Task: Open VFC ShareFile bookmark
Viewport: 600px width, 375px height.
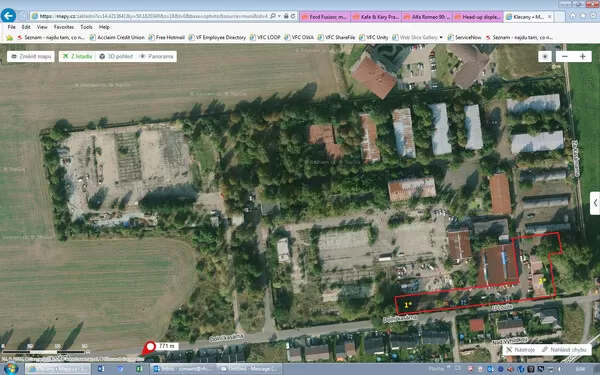Action: [x=336, y=38]
